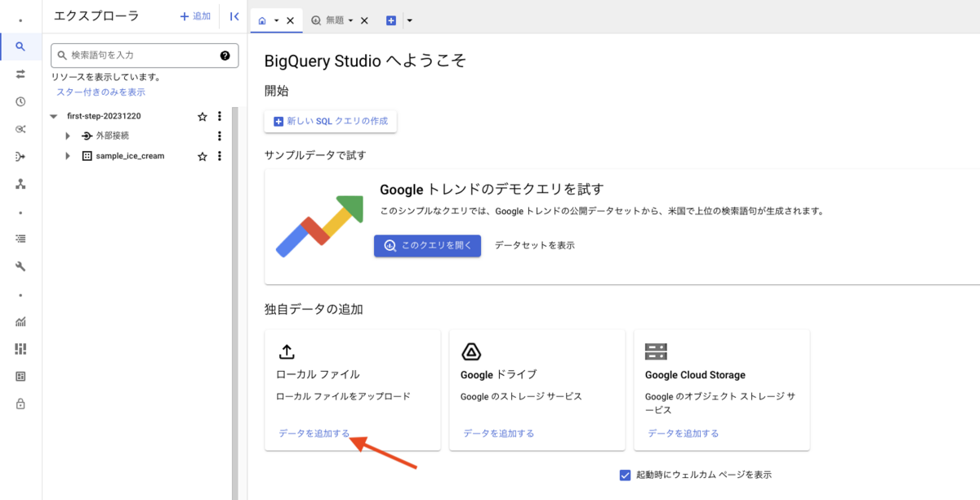The image size is (980, 500).
Task: Open the home tab dropdown arrow
Action: pos(277,20)
